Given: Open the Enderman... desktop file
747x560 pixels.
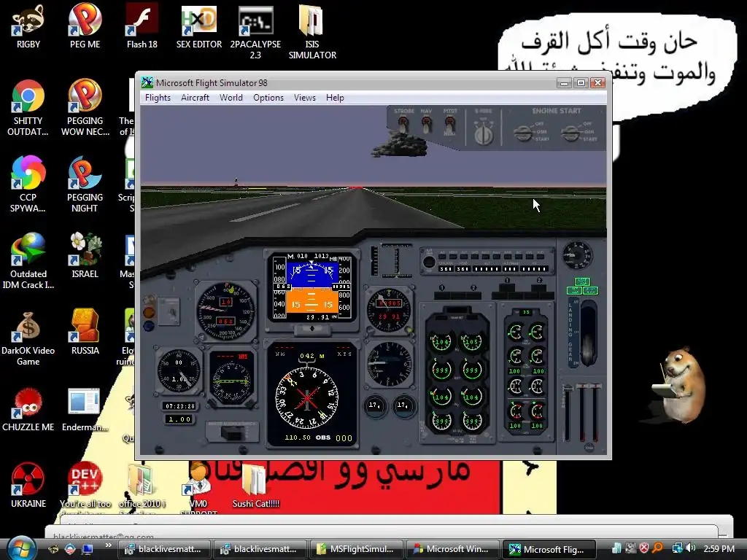Looking at the screenshot, I should tap(85, 410).
